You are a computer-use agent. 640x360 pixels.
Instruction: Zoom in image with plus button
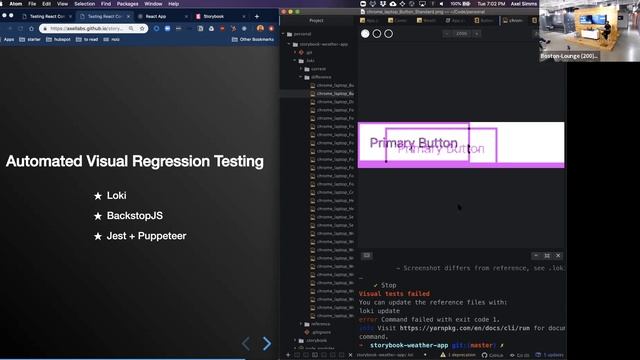(476, 34)
